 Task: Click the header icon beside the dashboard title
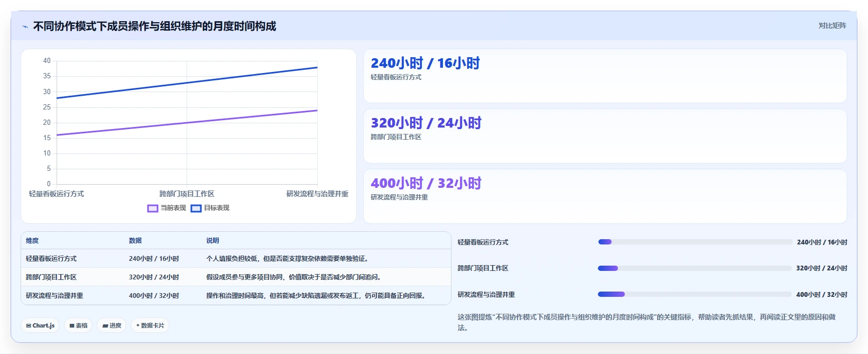pos(25,26)
